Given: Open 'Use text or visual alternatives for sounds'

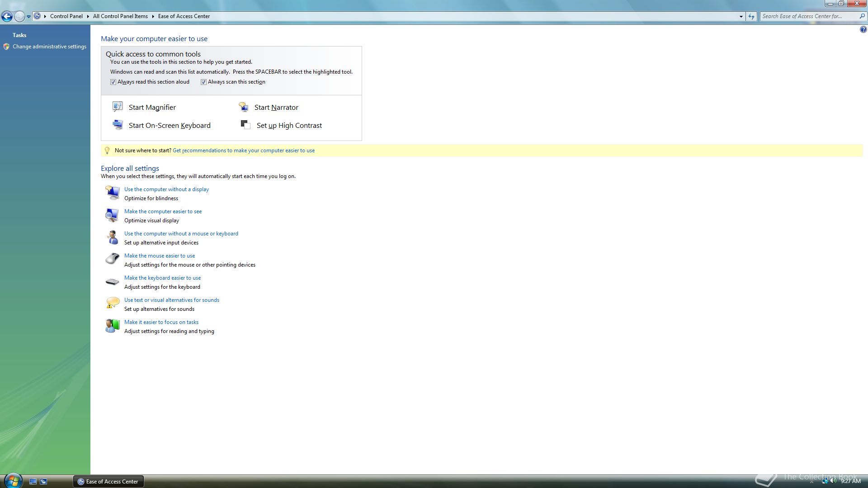Looking at the screenshot, I should [x=172, y=300].
